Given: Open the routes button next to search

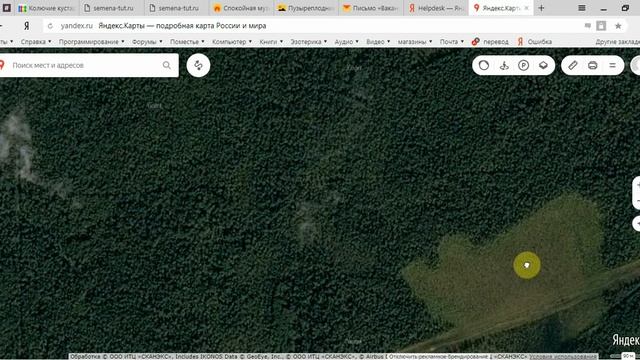Looking at the screenshot, I should click(x=198, y=65).
